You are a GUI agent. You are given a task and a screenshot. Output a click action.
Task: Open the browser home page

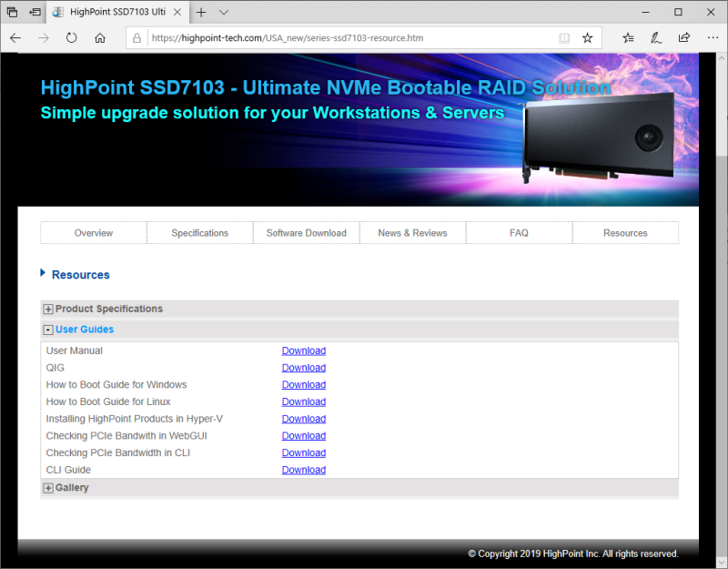pos(100,38)
